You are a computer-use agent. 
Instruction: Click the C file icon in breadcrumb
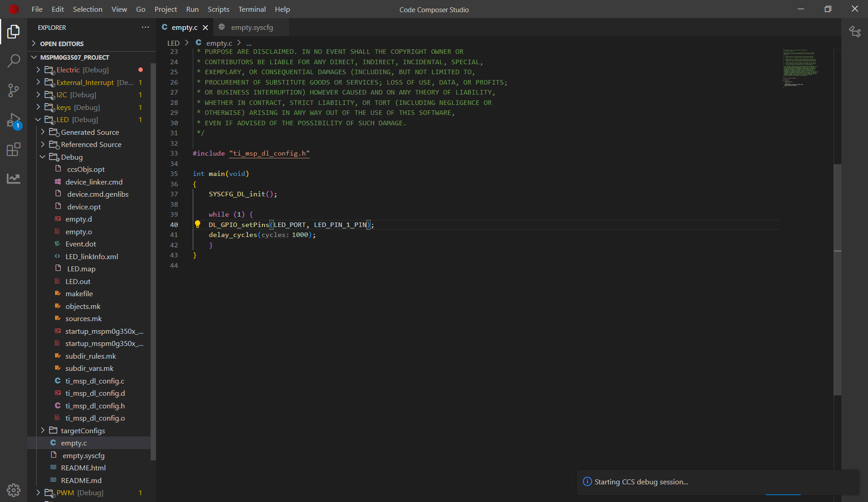click(x=198, y=43)
